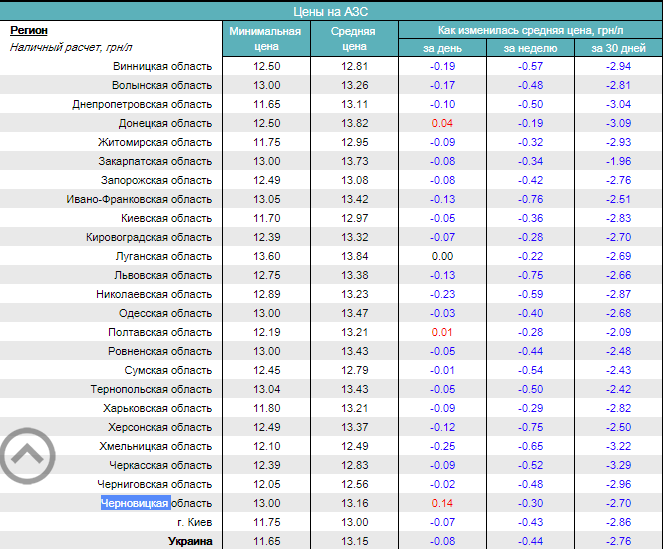The image size is (663, 549).
Task: Click Черновицкая область red 0.14 daily change
Action: pos(442,503)
